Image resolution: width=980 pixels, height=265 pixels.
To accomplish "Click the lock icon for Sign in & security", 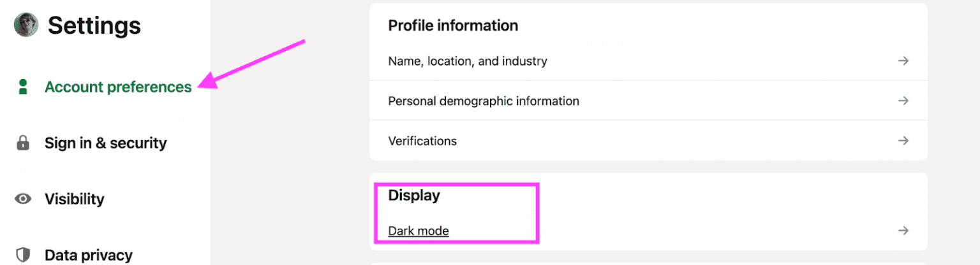I will tap(24, 143).
